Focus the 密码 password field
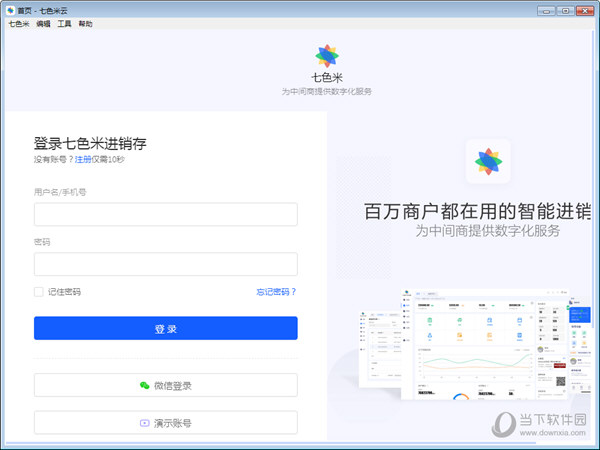This screenshot has height=450, width=600. [x=166, y=264]
